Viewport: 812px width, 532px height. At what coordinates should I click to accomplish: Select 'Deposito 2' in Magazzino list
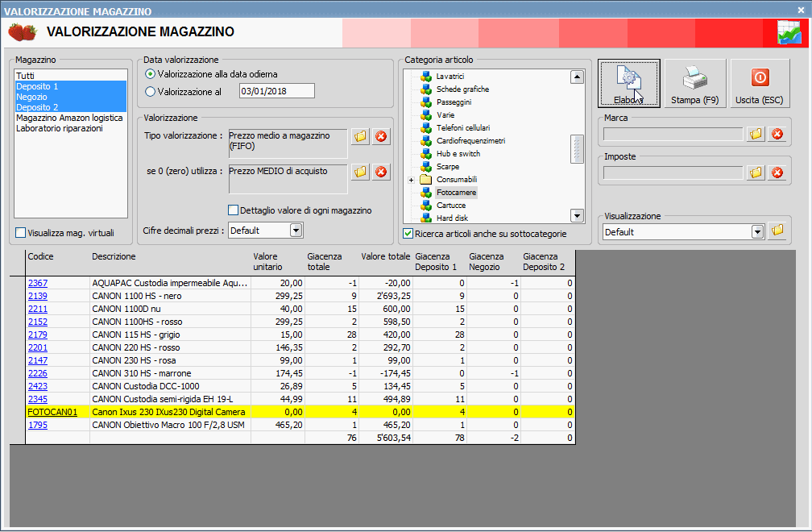pyautogui.click(x=70, y=107)
